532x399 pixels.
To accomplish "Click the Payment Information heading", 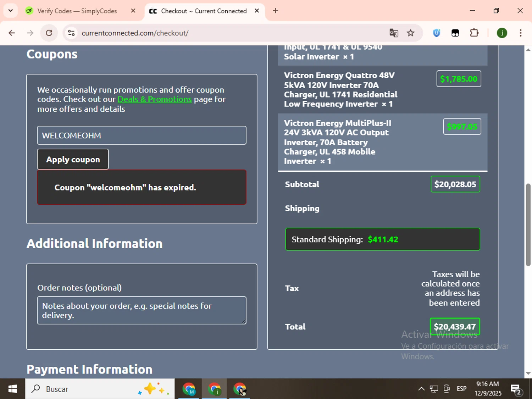I will click(89, 369).
